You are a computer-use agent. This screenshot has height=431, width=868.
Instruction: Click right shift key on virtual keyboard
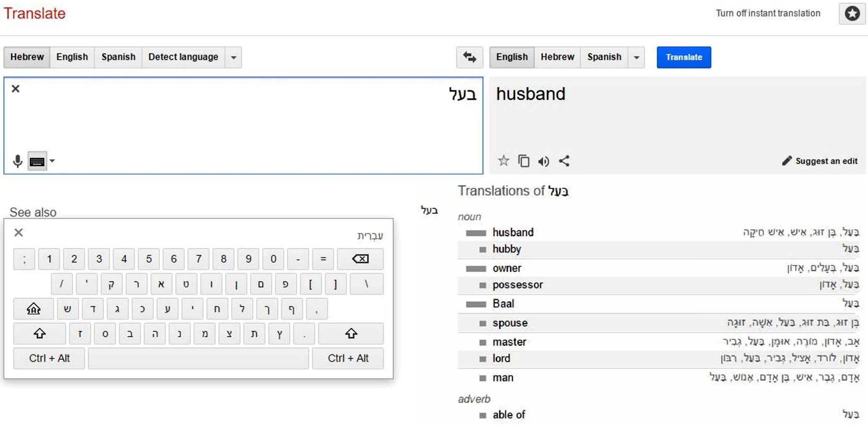point(351,333)
